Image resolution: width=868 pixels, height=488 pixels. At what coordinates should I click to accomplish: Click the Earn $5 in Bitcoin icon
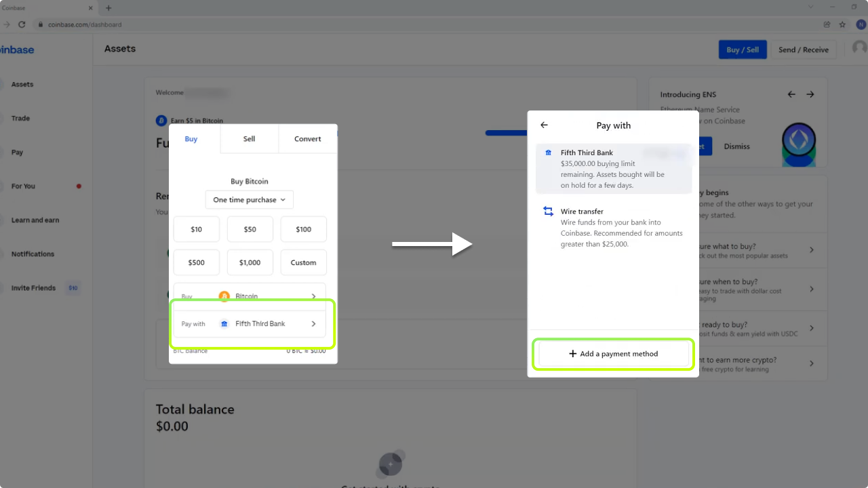pos(161,121)
